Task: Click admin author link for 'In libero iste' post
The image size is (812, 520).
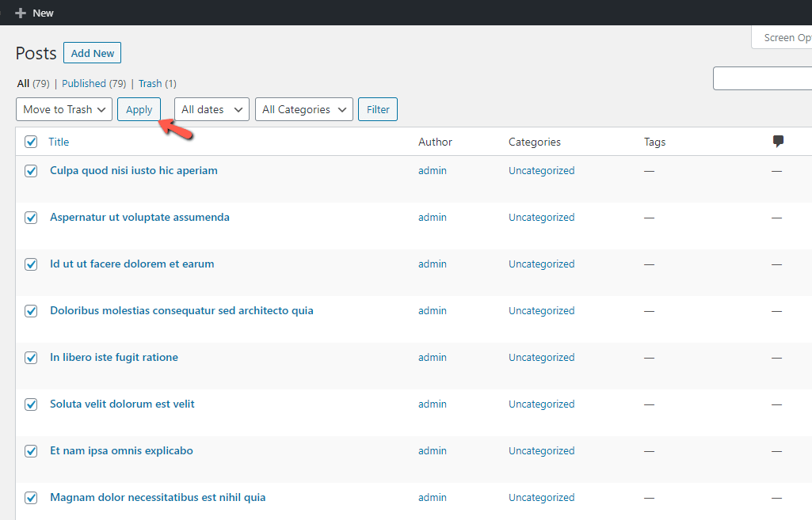Action: pyautogui.click(x=433, y=357)
